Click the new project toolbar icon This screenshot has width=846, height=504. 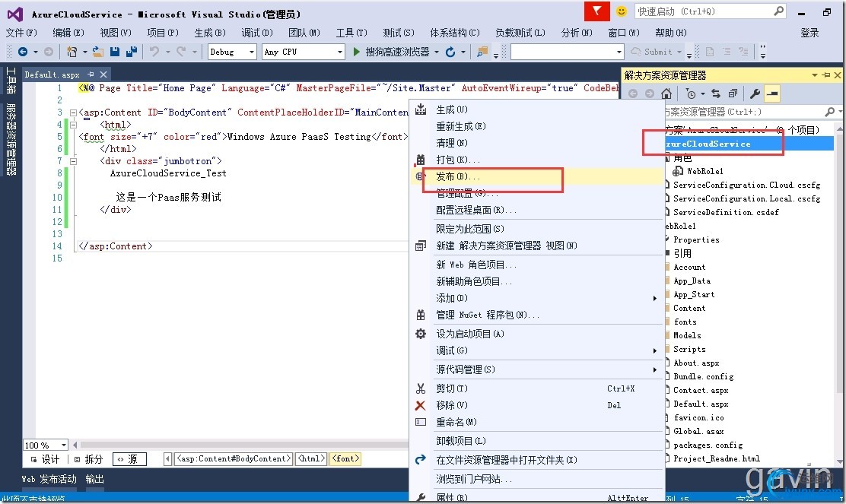[72, 52]
